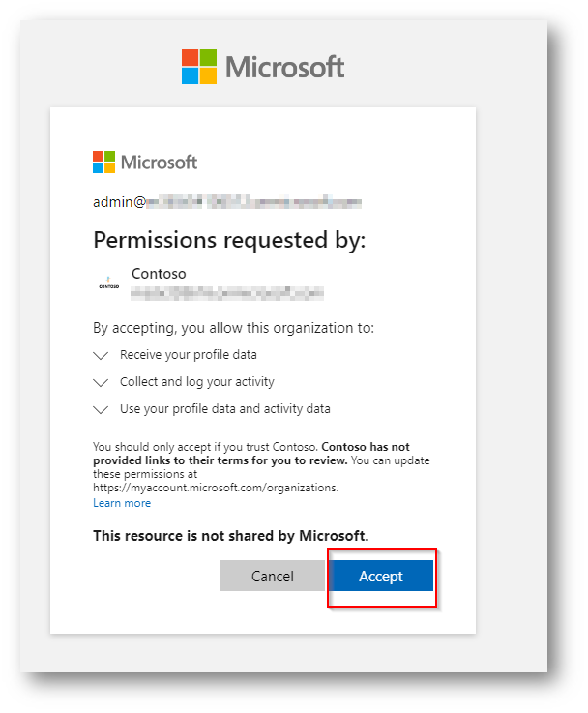Viewport: 588px width, 713px height.
Task: Click the Contoso organization logo
Action: (x=109, y=285)
